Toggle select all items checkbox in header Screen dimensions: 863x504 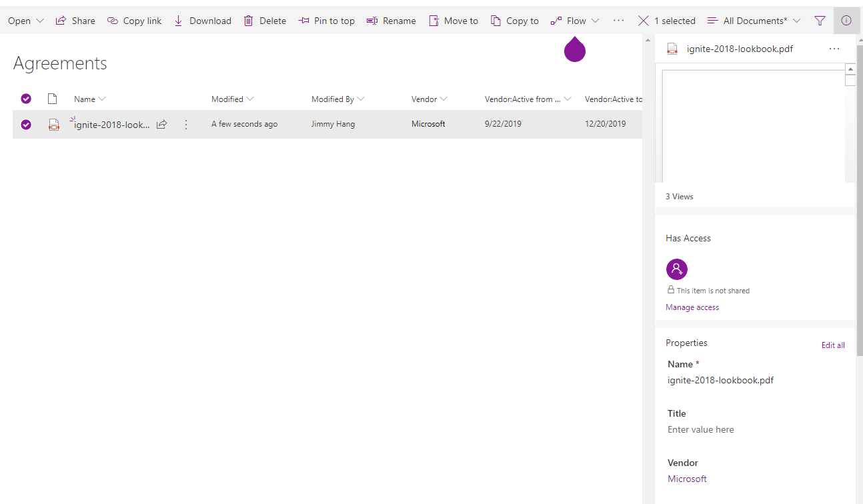click(26, 99)
